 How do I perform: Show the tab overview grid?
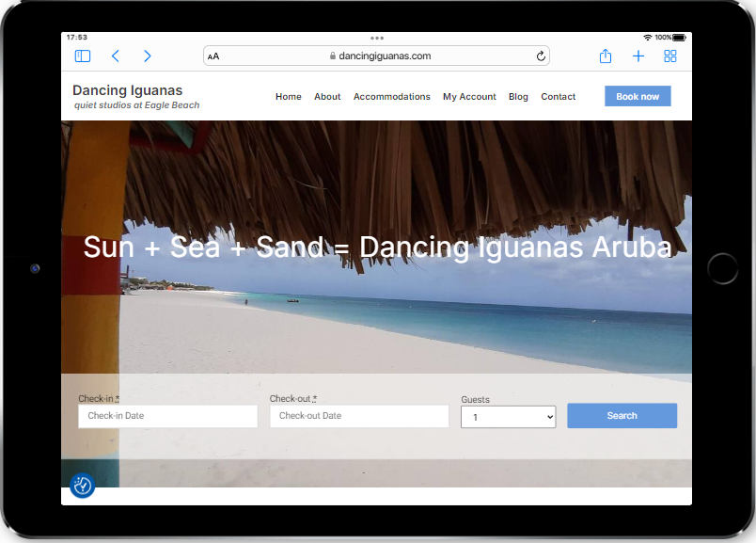point(670,56)
